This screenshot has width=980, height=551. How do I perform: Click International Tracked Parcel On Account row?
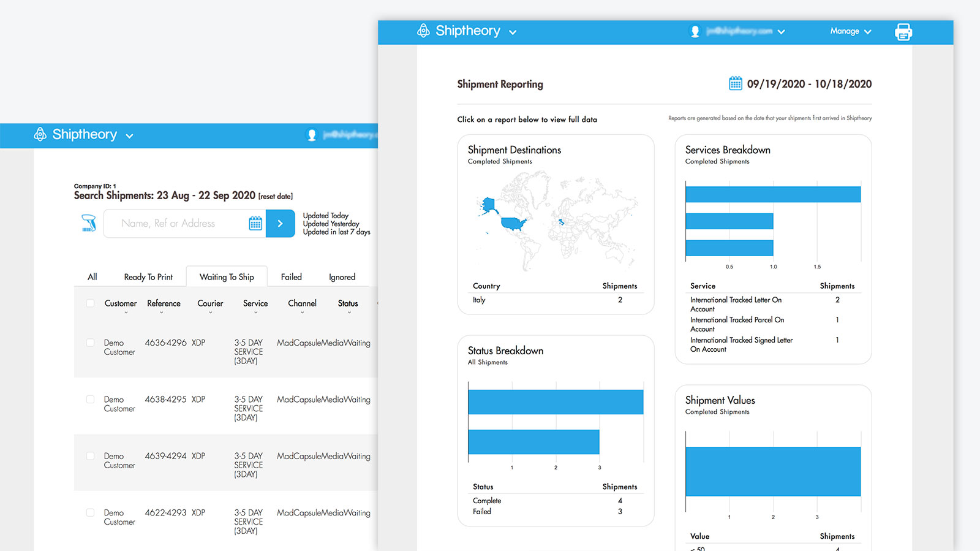point(773,324)
